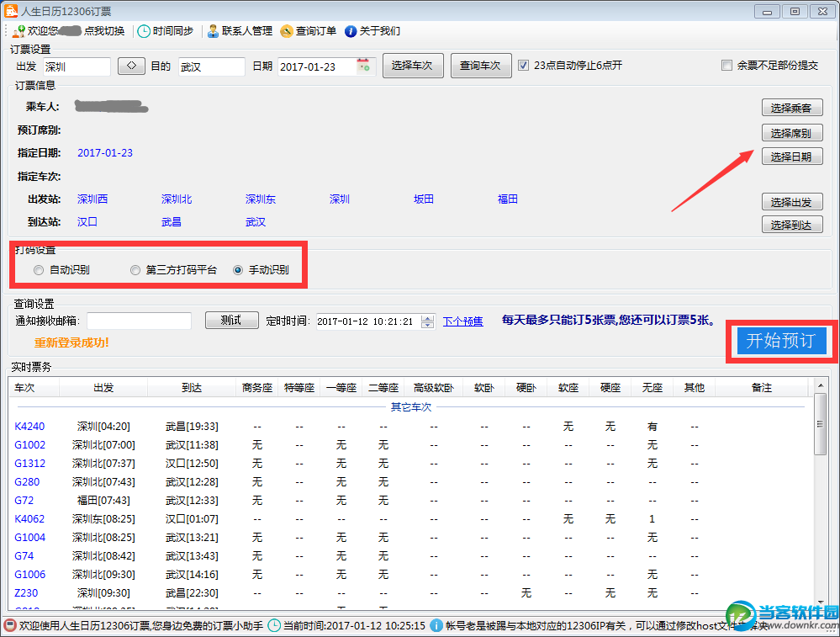Select train G1004 in list

pyautogui.click(x=29, y=537)
